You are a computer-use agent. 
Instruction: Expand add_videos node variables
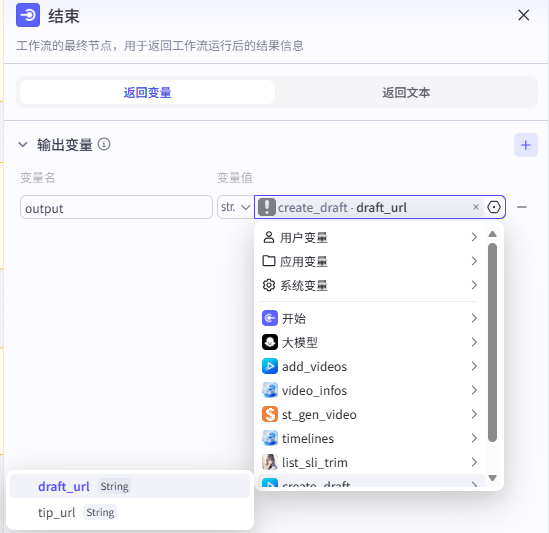(370, 366)
